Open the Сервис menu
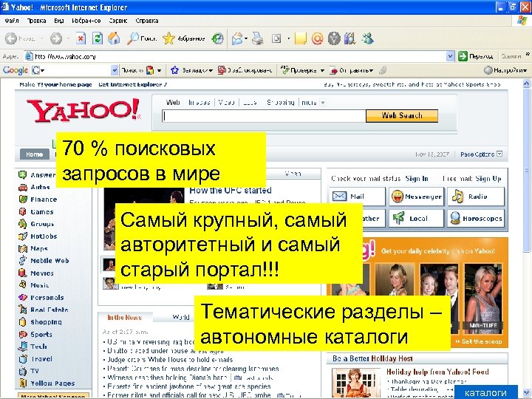532x399 pixels. point(118,21)
